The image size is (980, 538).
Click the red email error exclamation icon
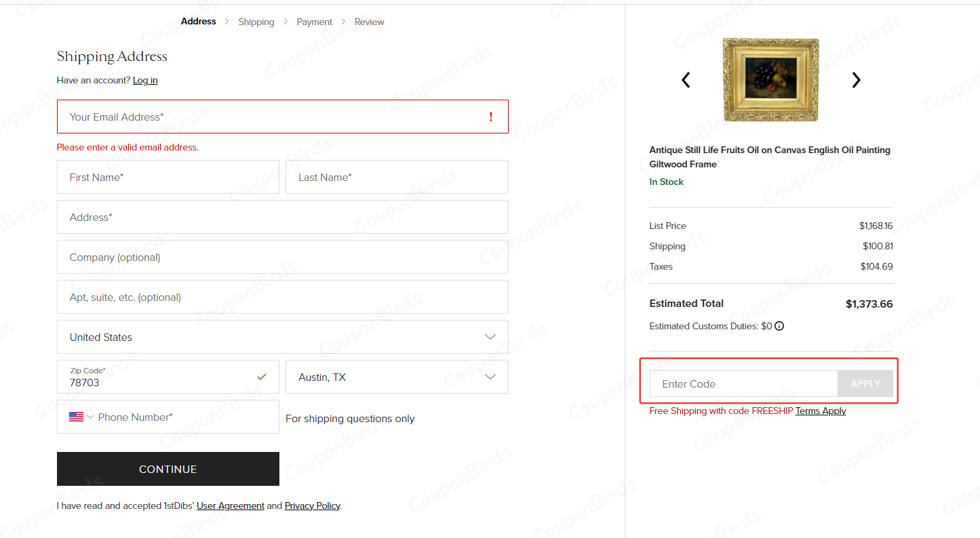click(491, 117)
